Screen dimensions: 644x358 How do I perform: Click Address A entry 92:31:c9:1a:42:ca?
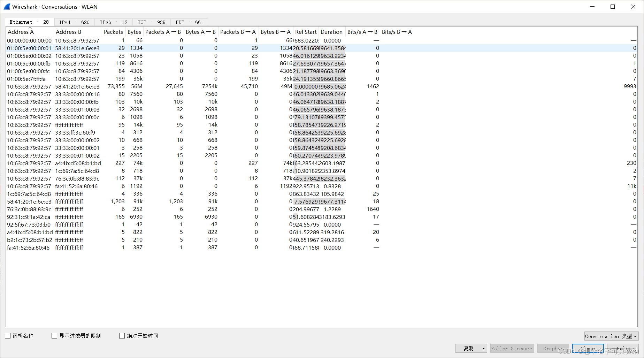point(29,217)
